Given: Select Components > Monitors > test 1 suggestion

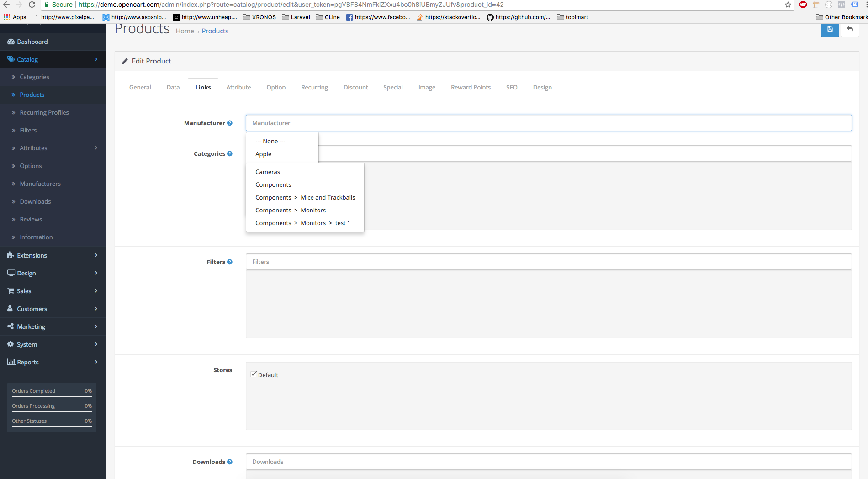Looking at the screenshot, I should coord(305,223).
